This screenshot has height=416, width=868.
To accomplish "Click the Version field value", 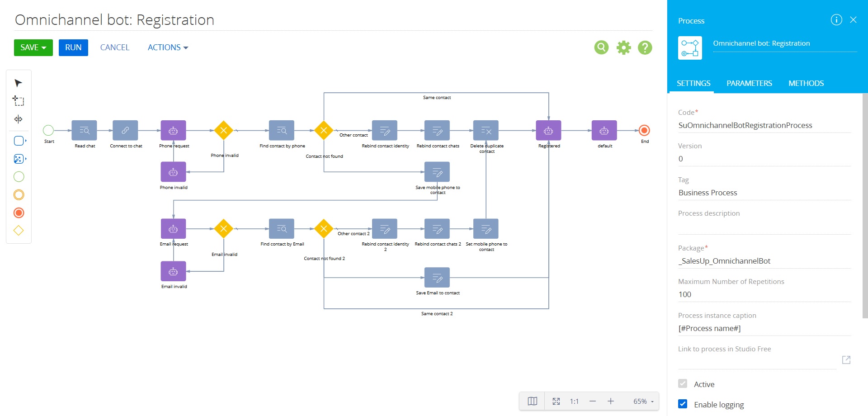I will (764, 159).
